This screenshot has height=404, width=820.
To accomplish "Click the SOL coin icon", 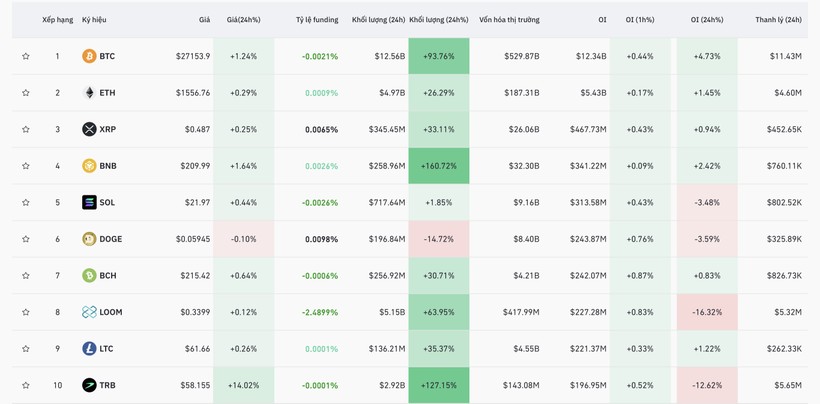I will point(89,203).
